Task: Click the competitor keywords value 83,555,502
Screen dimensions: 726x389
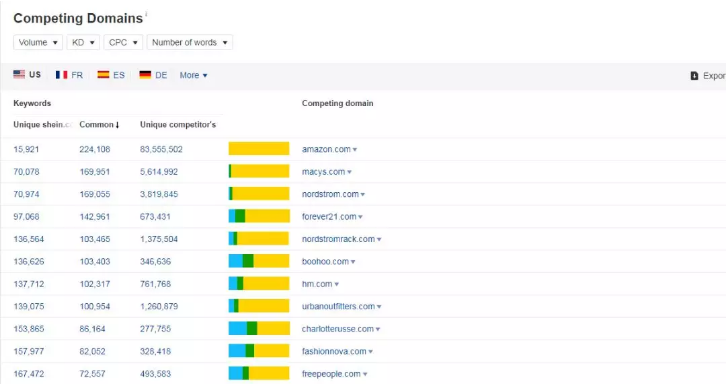Action: tap(161, 149)
